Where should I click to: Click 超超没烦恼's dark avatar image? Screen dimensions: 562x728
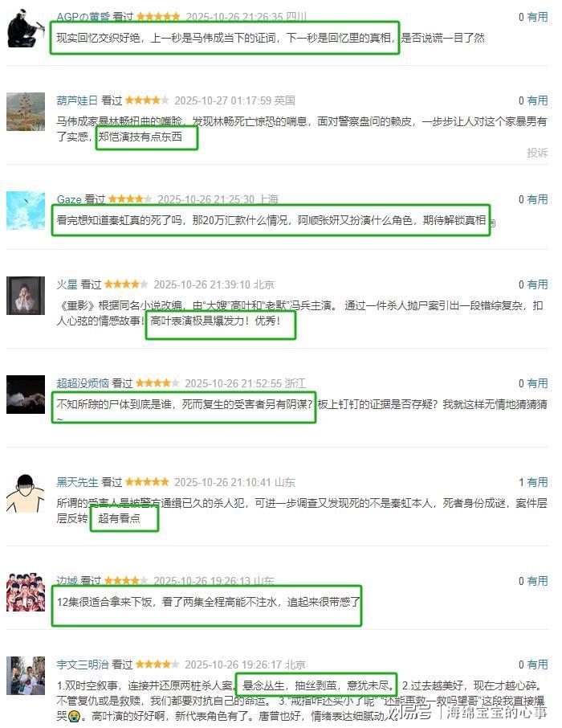(x=26, y=395)
